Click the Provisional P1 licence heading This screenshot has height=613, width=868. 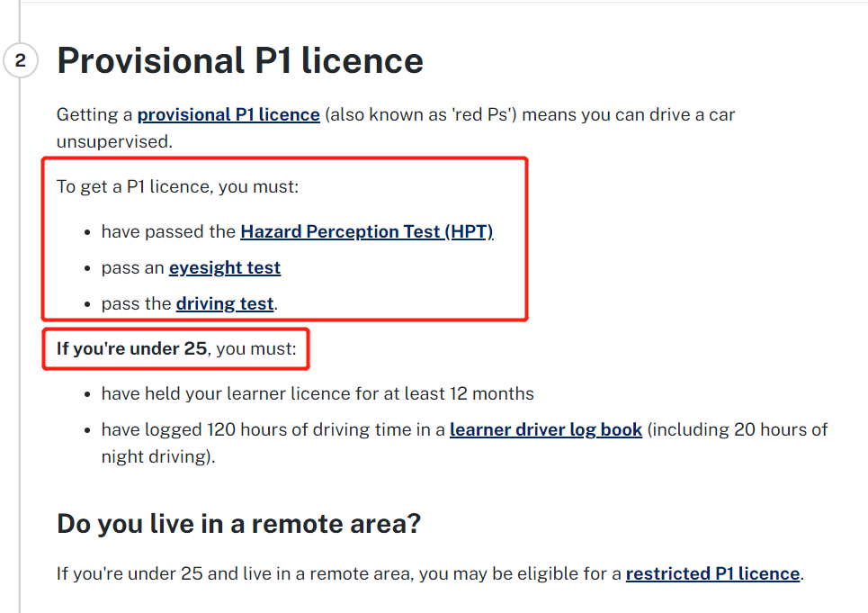pyautogui.click(x=240, y=60)
